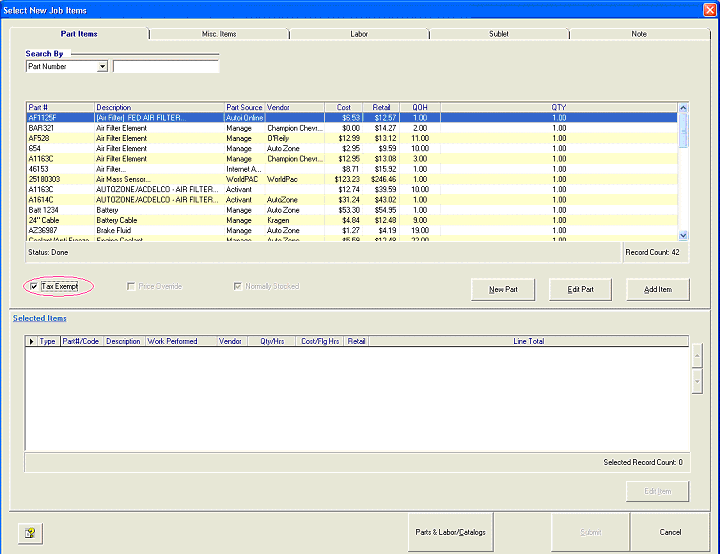Click the parts list scrollbar up arrow

[x=684, y=107]
